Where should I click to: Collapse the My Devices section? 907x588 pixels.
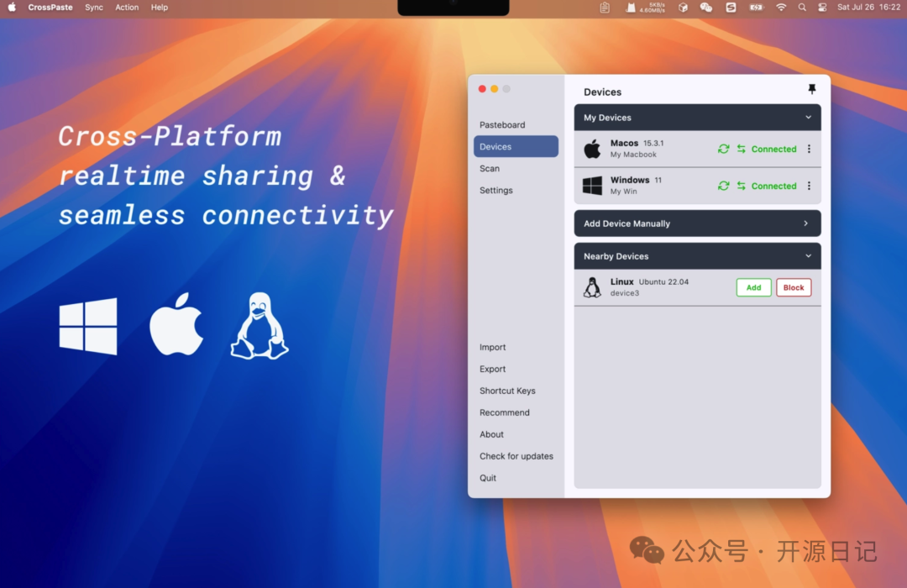click(808, 118)
